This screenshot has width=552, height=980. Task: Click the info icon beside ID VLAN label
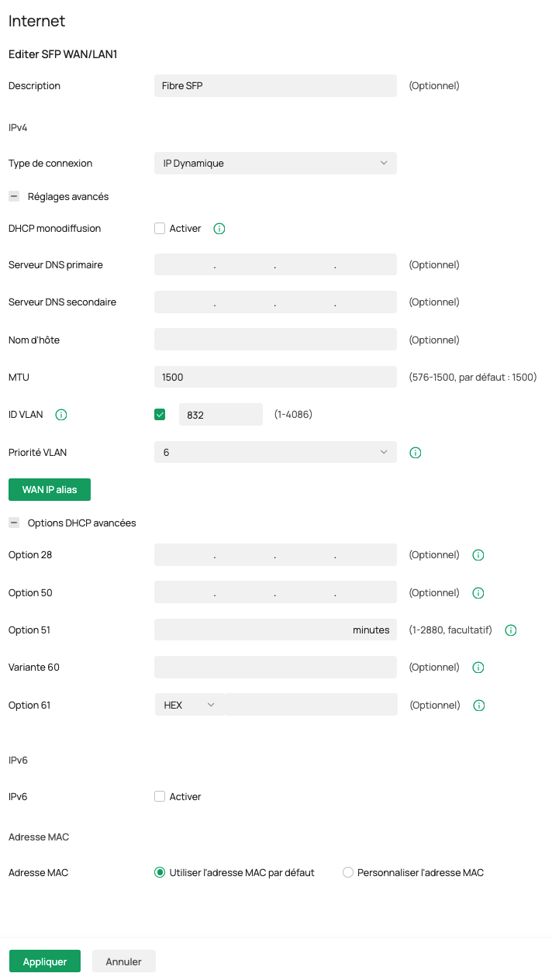[x=61, y=415]
